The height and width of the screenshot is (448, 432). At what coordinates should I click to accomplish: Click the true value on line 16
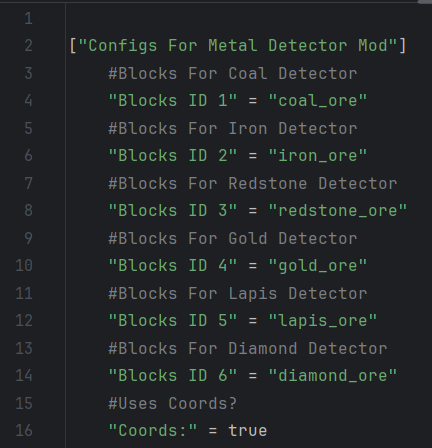[x=247, y=431]
